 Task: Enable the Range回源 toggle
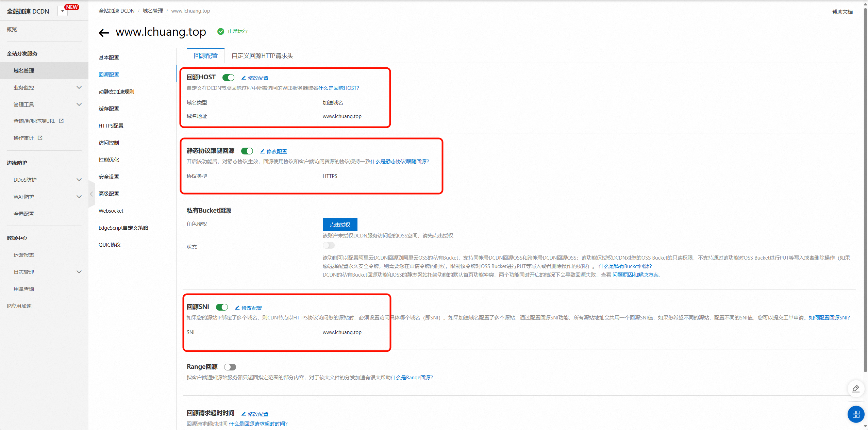click(x=230, y=367)
